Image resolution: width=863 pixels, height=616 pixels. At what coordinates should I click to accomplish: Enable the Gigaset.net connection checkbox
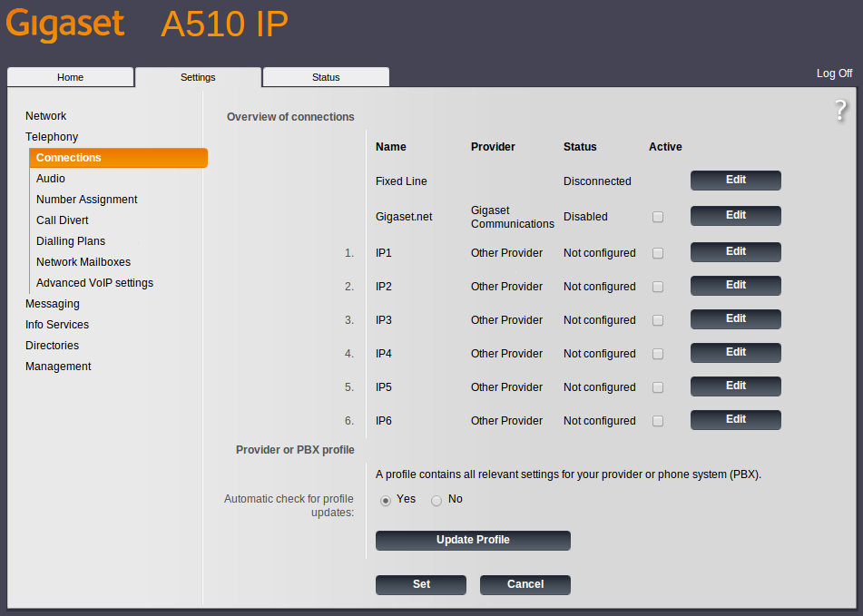click(658, 217)
